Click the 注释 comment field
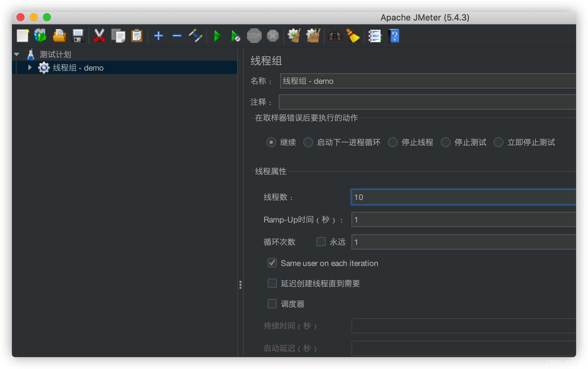This screenshot has height=369, width=588. coord(427,102)
